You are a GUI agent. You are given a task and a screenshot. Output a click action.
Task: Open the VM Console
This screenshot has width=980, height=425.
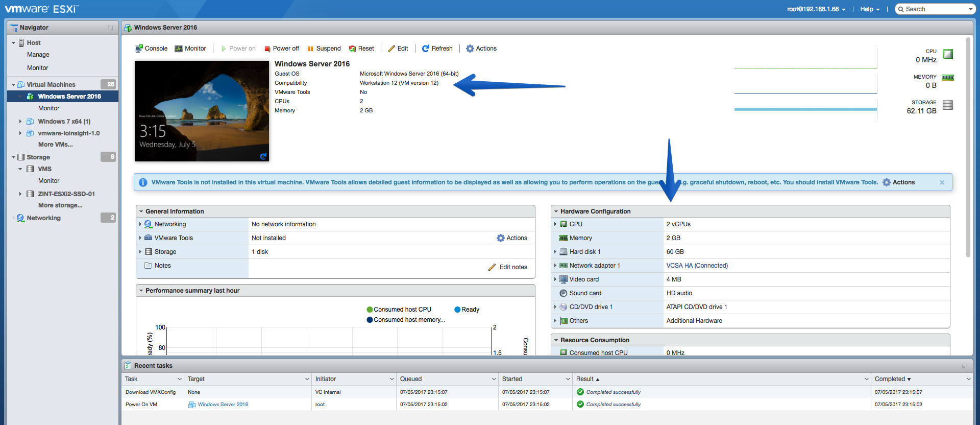point(151,49)
